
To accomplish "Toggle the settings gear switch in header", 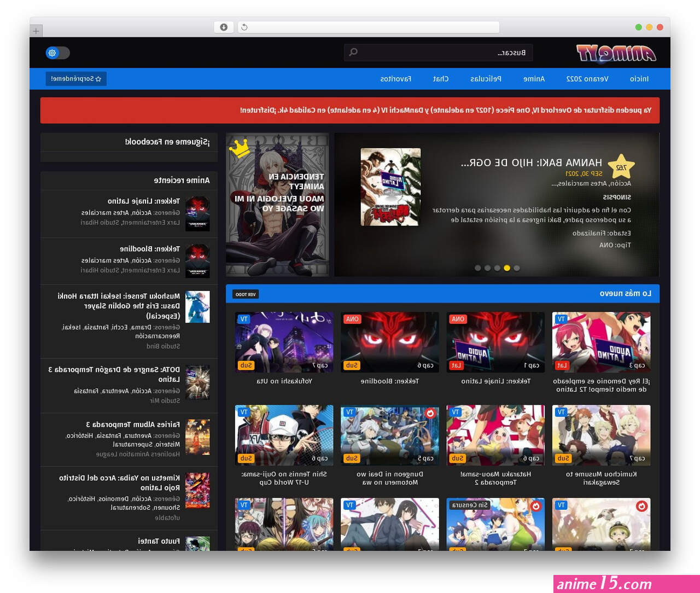I will click(x=58, y=53).
